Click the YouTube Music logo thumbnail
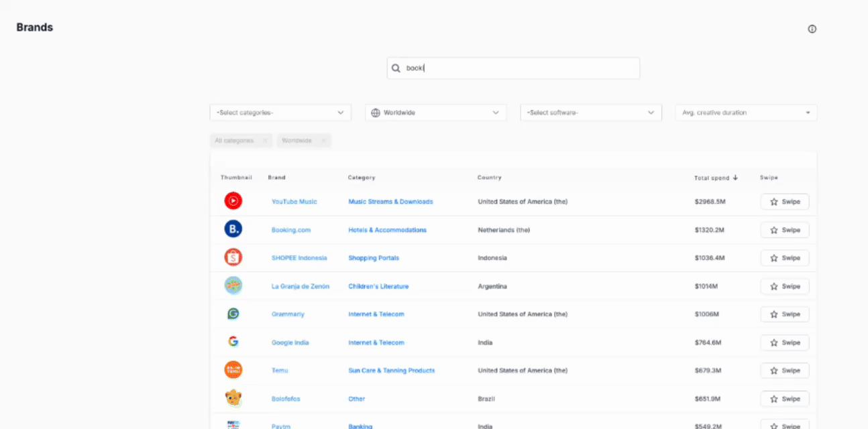Image resolution: width=868 pixels, height=429 pixels. (233, 201)
